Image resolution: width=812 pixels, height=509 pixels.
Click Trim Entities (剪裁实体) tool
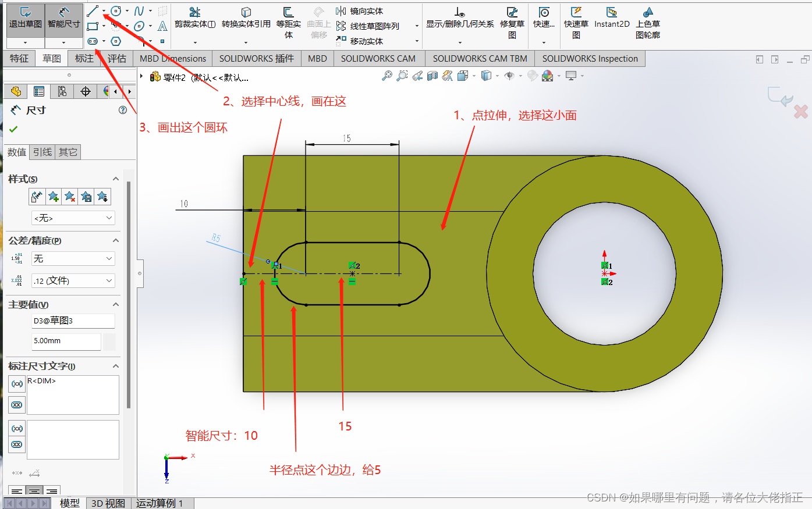pyautogui.click(x=195, y=19)
